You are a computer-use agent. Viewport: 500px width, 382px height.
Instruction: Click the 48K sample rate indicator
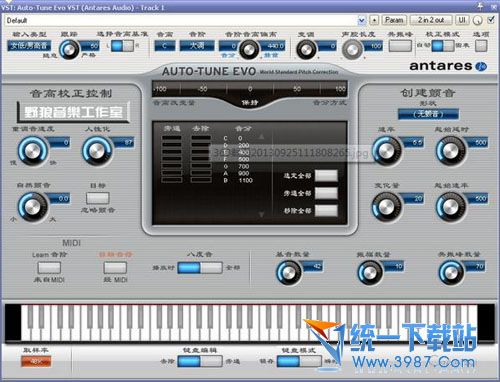[36, 361]
